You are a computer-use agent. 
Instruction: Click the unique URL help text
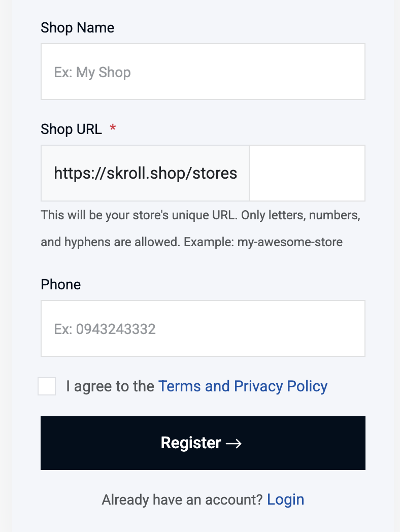138,215
